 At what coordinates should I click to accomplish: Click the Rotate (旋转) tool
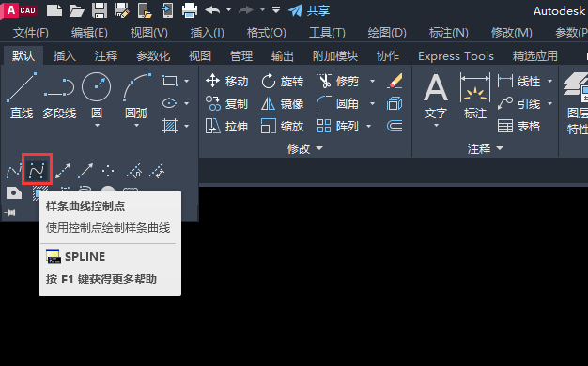pyautogui.click(x=282, y=81)
